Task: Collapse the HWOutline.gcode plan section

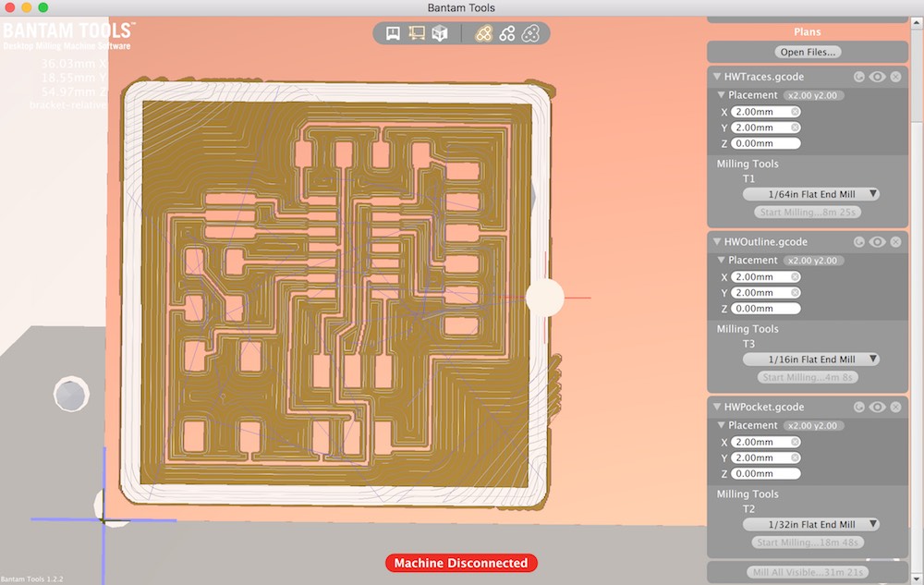Action: pos(717,241)
